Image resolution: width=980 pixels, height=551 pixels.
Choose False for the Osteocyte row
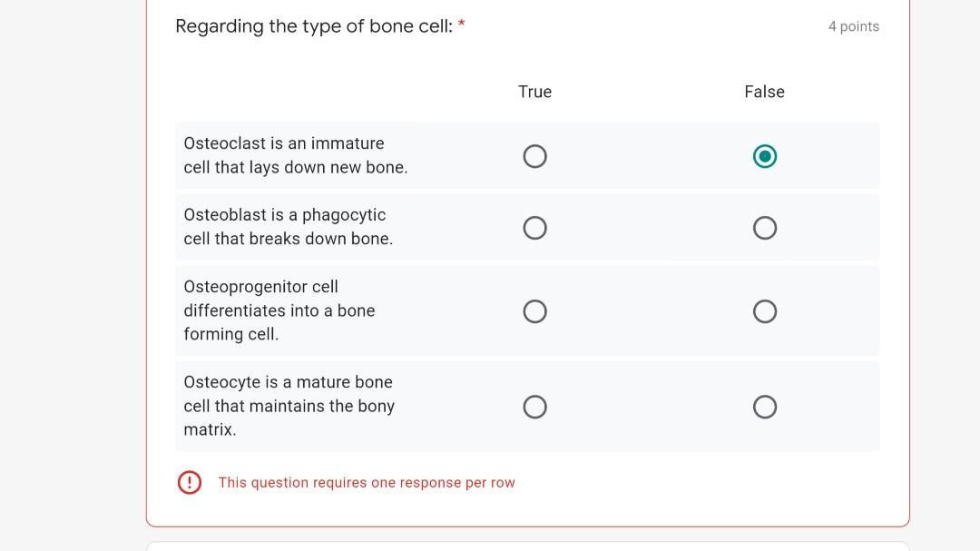(764, 407)
